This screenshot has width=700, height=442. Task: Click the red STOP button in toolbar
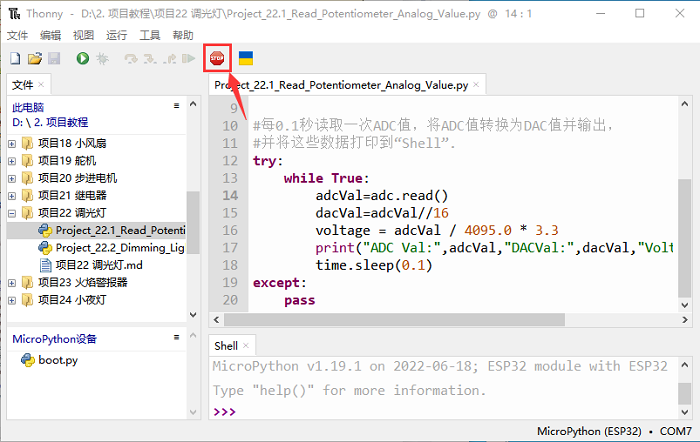216,59
